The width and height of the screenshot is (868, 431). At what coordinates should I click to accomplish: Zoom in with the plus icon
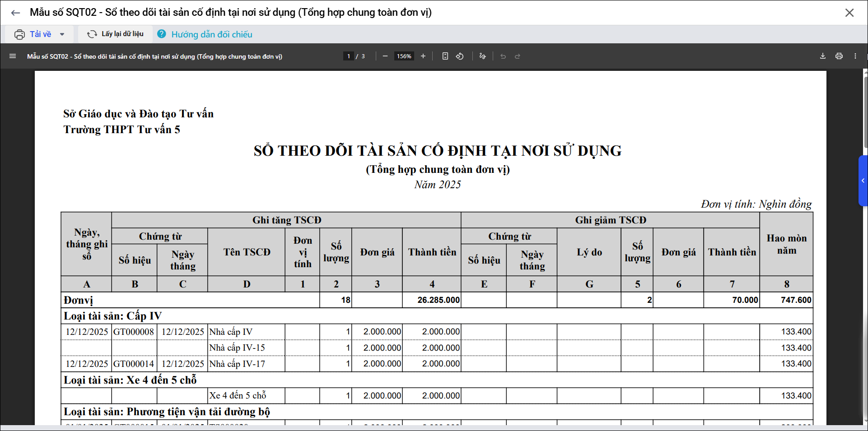tap(423, 56)
